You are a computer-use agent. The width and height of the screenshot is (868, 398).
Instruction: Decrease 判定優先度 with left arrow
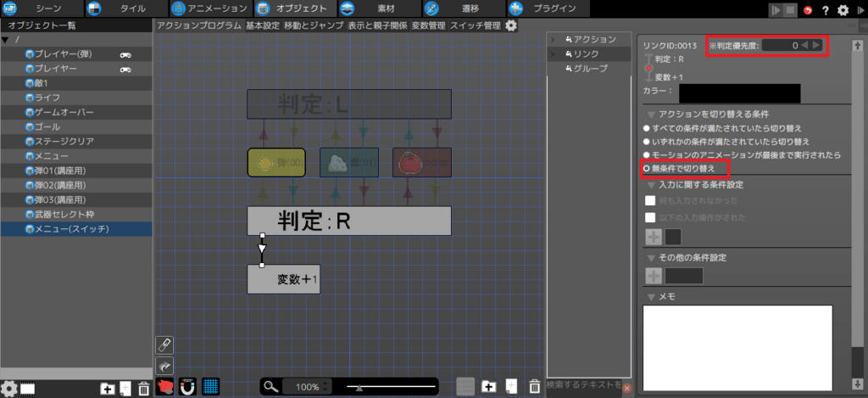805,46
